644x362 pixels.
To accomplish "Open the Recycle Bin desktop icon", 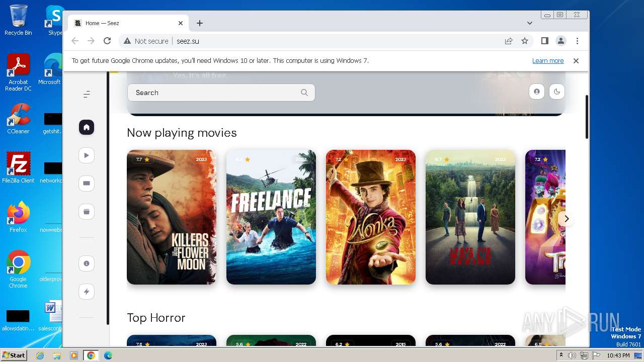I will click(x=18, y=20).
